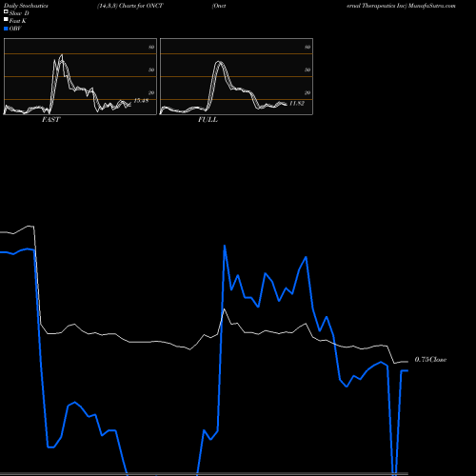
Task: Click the 80 axis label in FAST chart
Action: [x=151, y=47]
